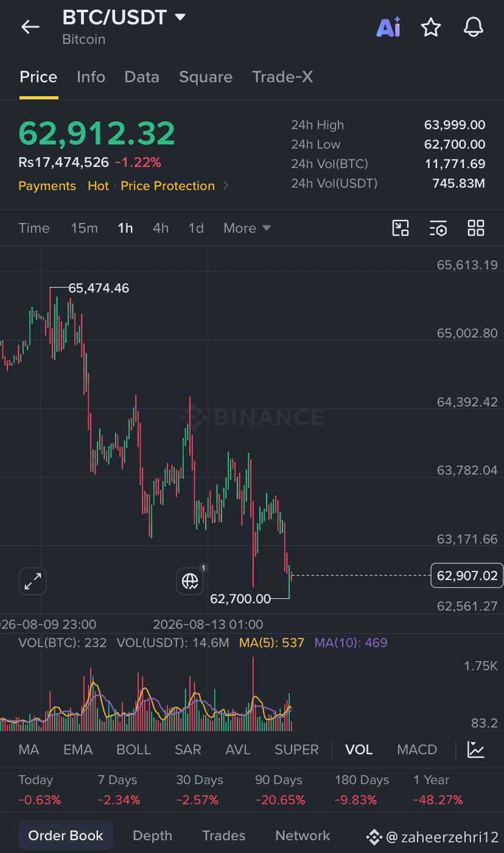Enable the BOLL indicator
This screenshot has width=504, height=853.
point(133,749)
